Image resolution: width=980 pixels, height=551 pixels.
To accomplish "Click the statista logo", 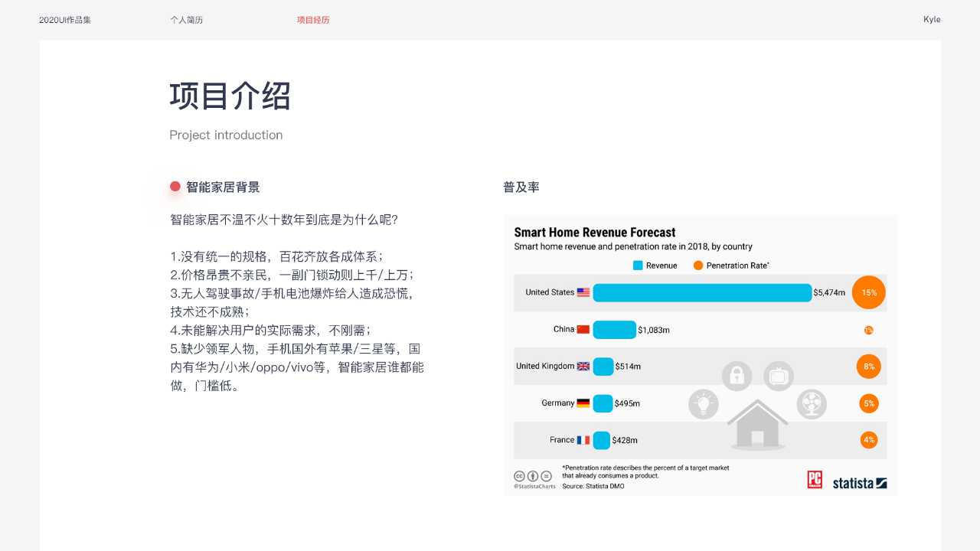I will tap(860, 483).
